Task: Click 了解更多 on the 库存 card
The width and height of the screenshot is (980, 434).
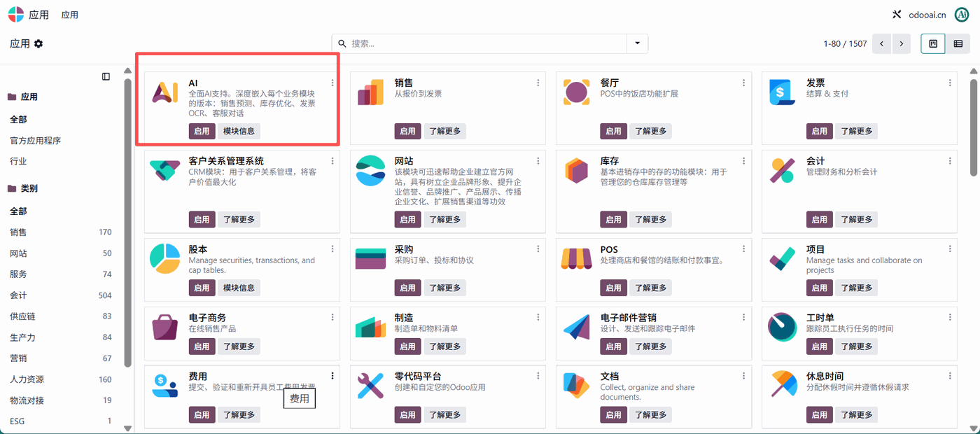Action: pyautogui.click(x=650, y=219)
